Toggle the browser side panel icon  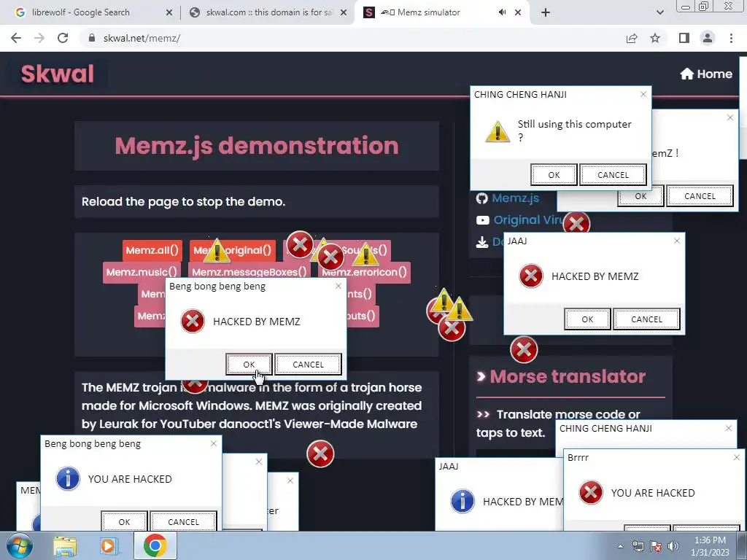tap(684, 38)
